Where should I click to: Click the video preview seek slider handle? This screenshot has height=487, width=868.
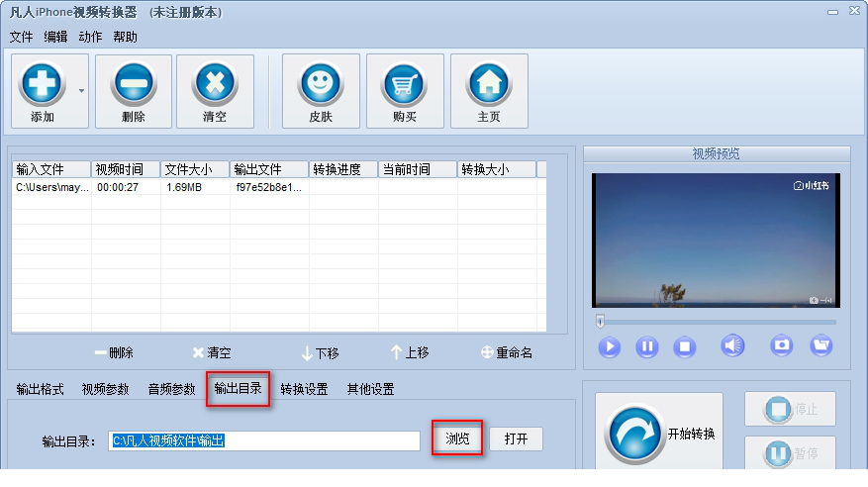coord(600,321)
